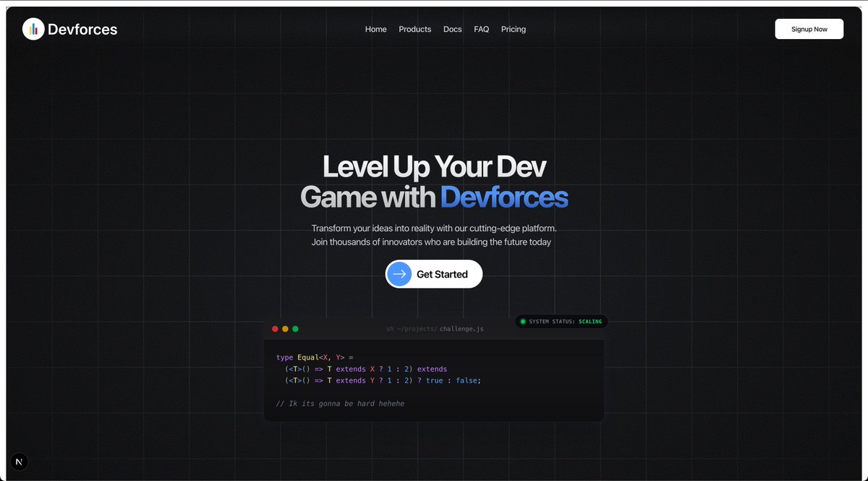The image size is (868, 481).
Task: Open the FAQ nav link
Action: 482,30
